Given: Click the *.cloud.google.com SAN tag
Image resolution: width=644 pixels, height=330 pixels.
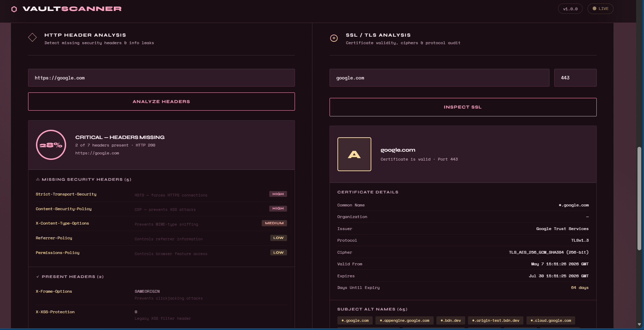Looking at the screenshot, I should pos(551,321).
